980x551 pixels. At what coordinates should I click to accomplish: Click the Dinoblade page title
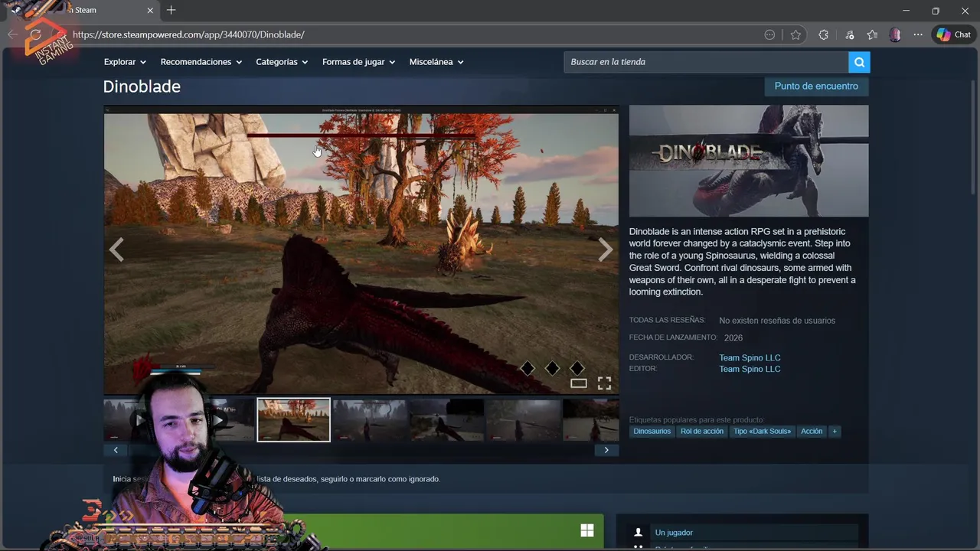point(142,86)
